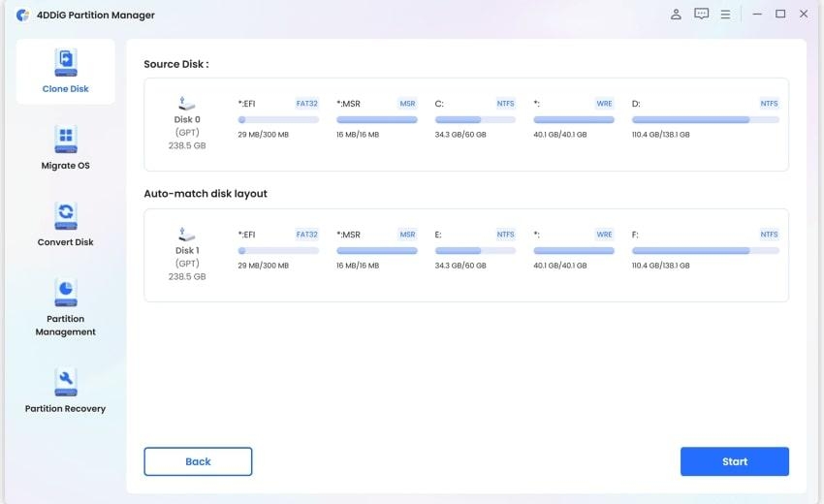Click the Disk 1 FAT32 tag
This screenshot has width=824, height=504.
pos(307,235)
